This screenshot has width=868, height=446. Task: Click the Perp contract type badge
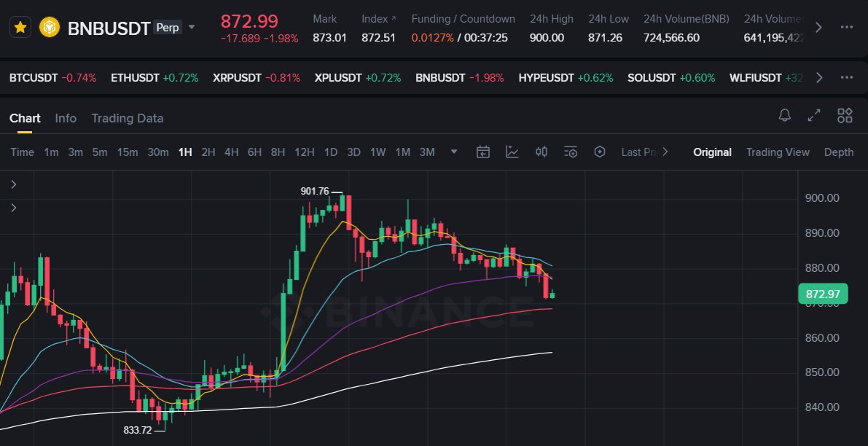coord(167,27)
